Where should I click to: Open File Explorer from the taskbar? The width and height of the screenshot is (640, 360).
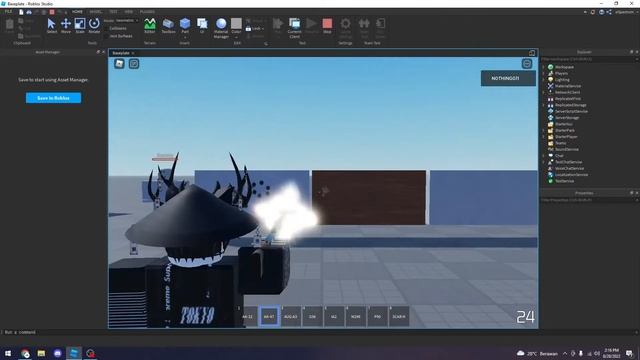pos(41,353)
